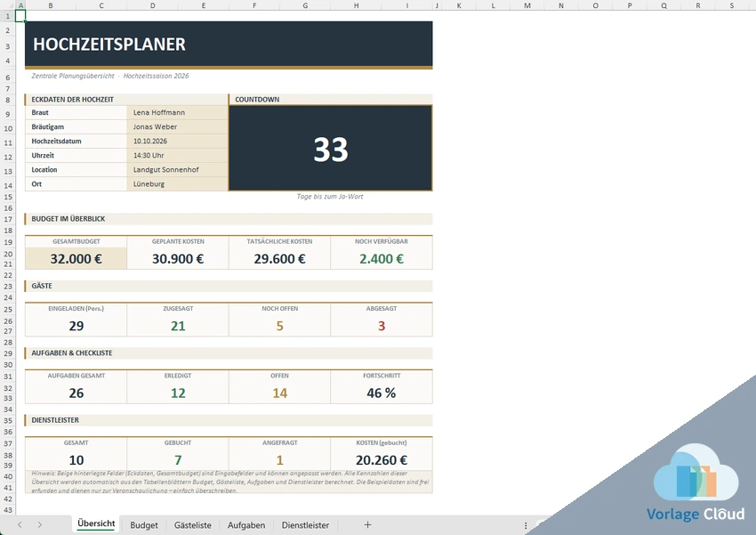Image resolution: width=756 pixels, height=535 pixels.
Task: Select the bride name cell Lena Hoffmann
Action: (x=177, y=112)
